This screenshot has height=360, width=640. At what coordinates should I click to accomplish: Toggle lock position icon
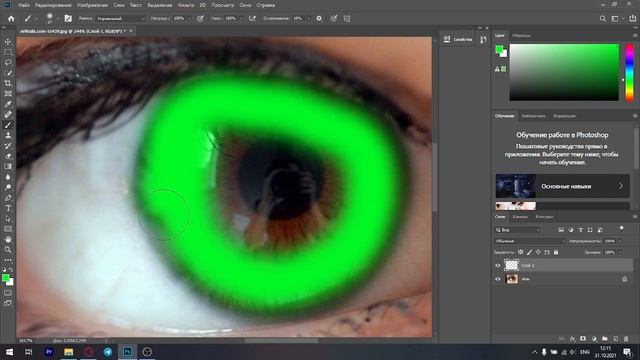tap(538, 252)
